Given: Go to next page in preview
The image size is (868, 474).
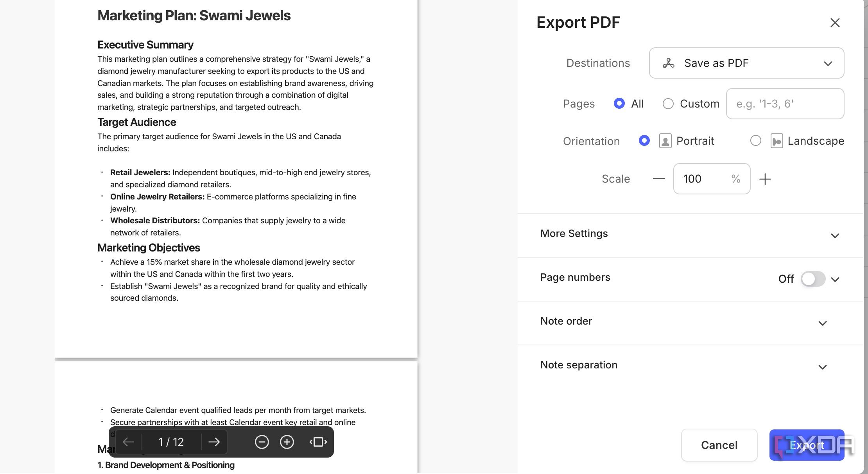Looking at the screenshot, I should pyautogui.click(x=214, y=442).
